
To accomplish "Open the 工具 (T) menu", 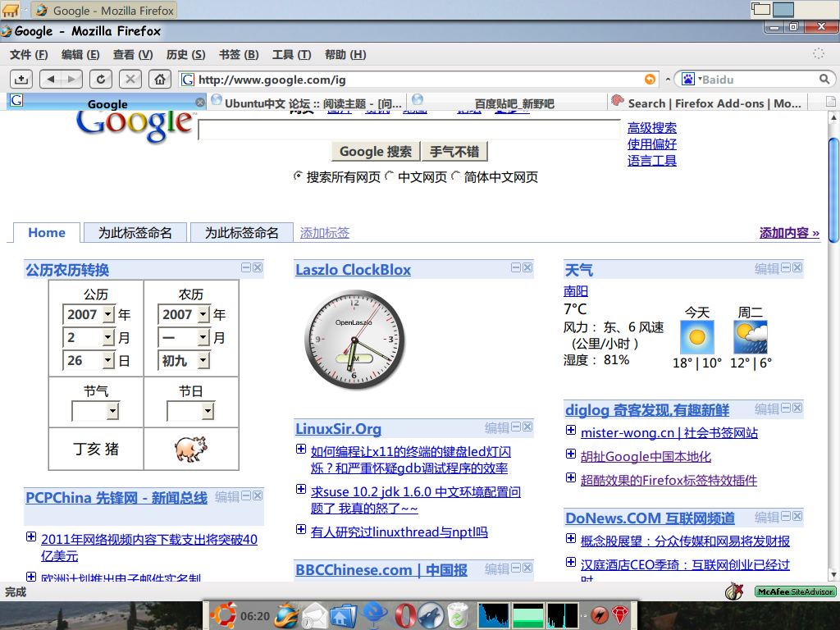I will pyautogui.click(x=291, y=55).
